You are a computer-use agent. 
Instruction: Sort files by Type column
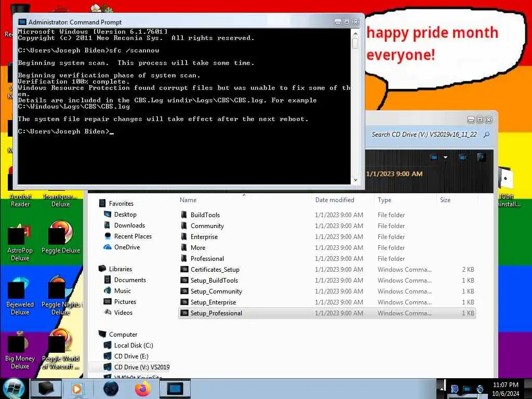coord(384,200)
